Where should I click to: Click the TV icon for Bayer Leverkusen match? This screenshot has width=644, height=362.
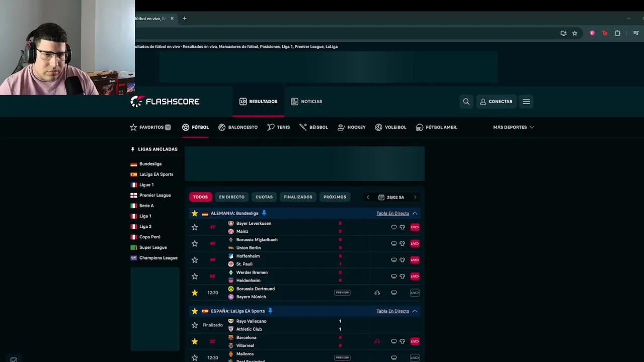[x=394, y=227]
